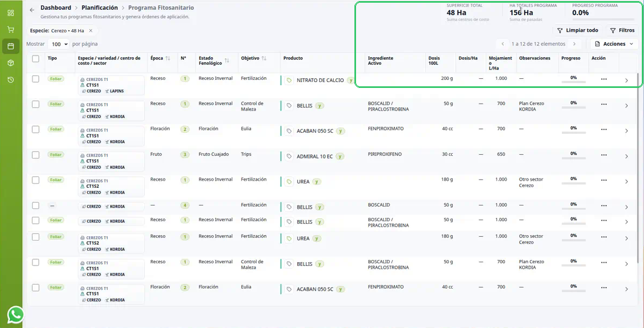
Task: Click the progress bar in NITRATO DE CALCIO row
Action: coord(574,83)
